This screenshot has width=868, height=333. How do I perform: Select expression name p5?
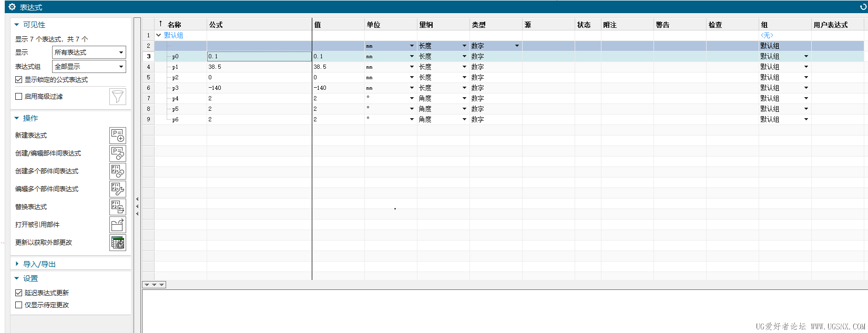click(x=175, y=109)
